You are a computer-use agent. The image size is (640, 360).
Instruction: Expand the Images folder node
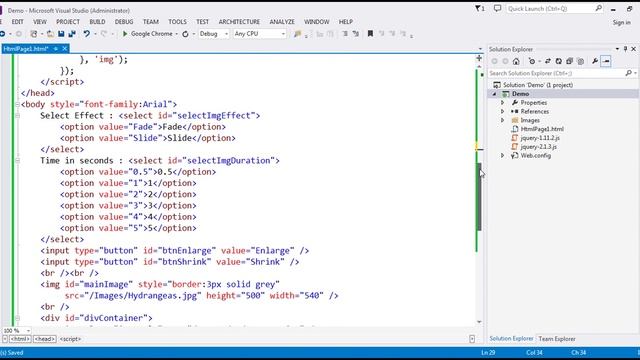point(502,120)
